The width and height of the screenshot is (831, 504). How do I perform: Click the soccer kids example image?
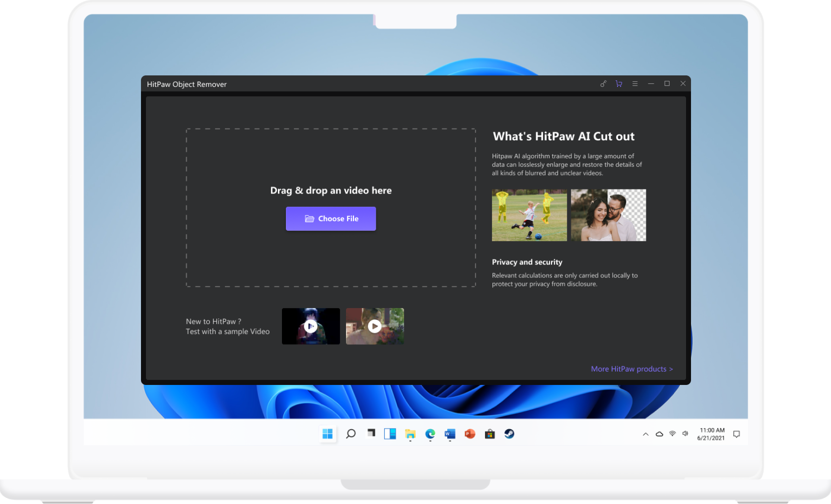529,215
